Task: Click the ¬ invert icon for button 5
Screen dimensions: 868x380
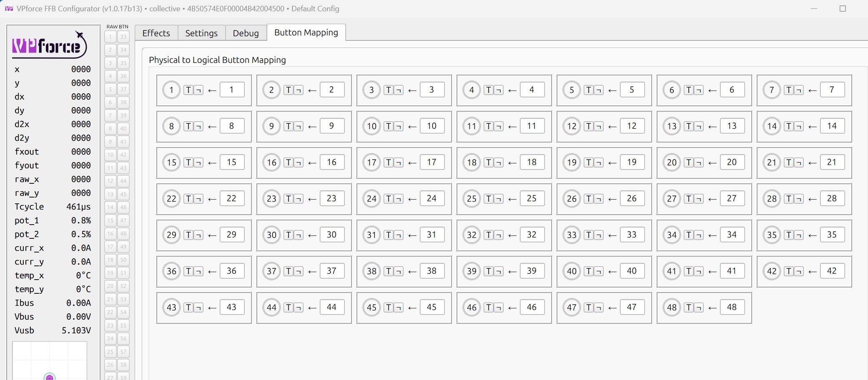Action: (599, 90)
